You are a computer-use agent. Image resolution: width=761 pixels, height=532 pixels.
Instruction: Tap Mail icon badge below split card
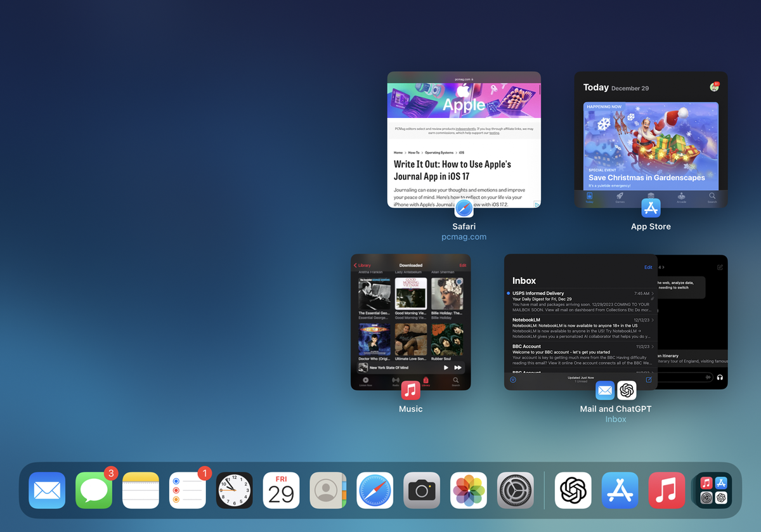pyautogui.click(x=605, y=391)
